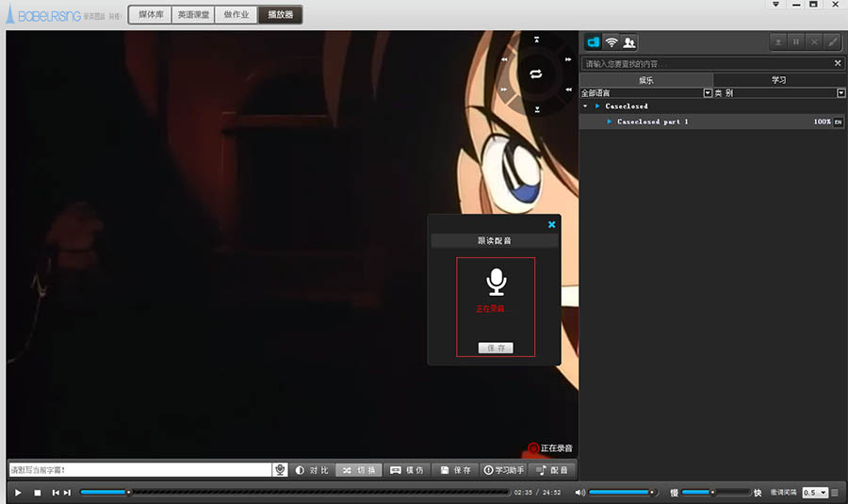This screenshot has width=848, height=504.
Task: Click the subtitle input field 请填写当前字幕
Action: [x=140, y=470]
